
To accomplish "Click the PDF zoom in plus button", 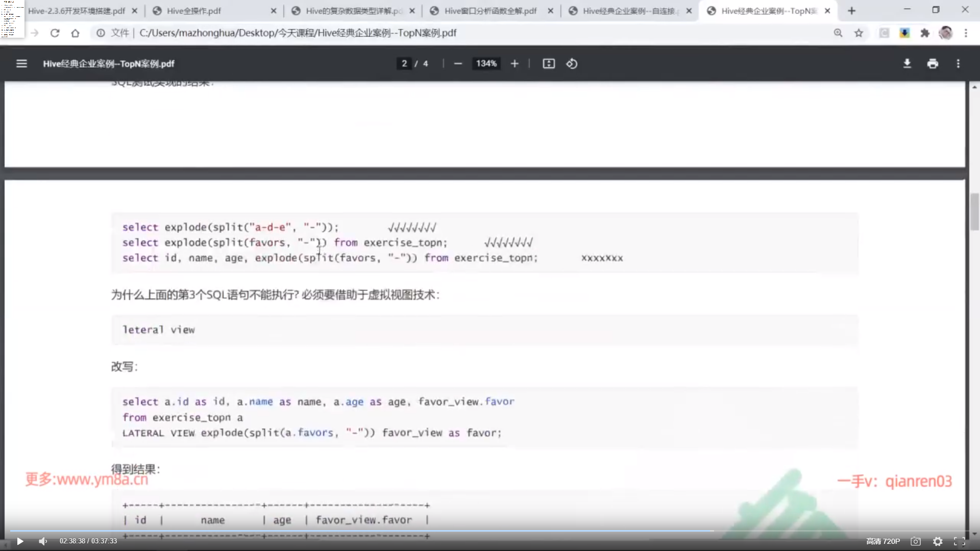I will click(x=514, y=64).
